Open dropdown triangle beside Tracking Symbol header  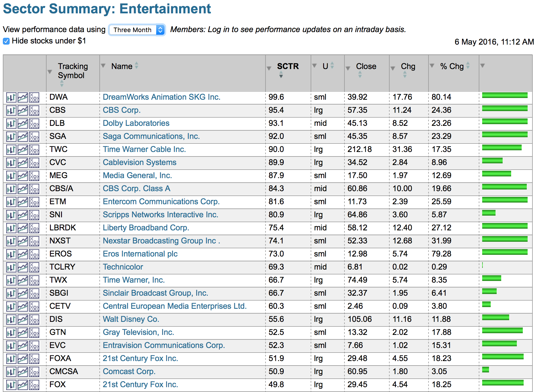(50, 72)
